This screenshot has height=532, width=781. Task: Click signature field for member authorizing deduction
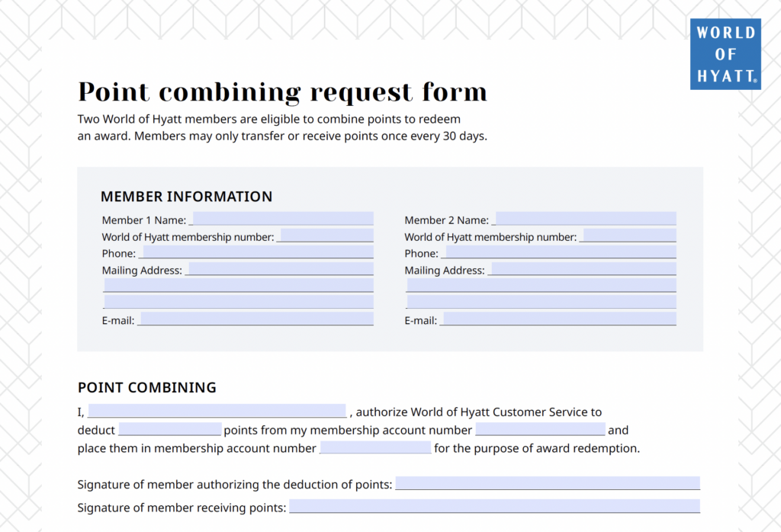[548, 482]
